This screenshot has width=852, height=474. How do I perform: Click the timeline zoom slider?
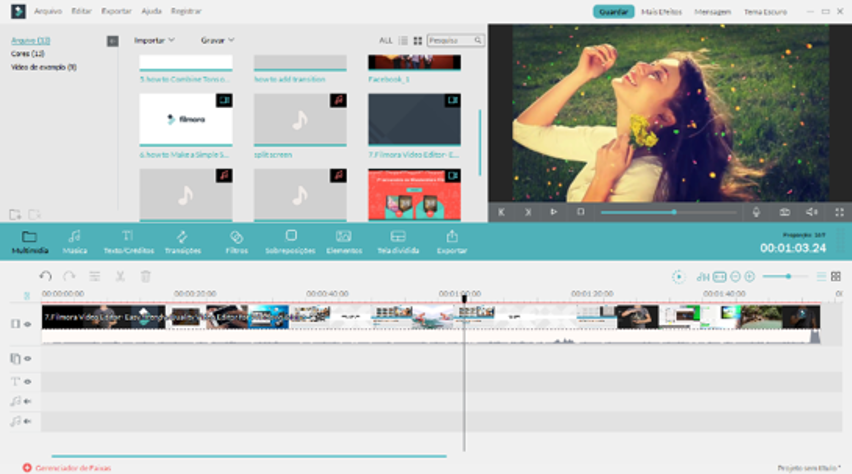point(787,276)
